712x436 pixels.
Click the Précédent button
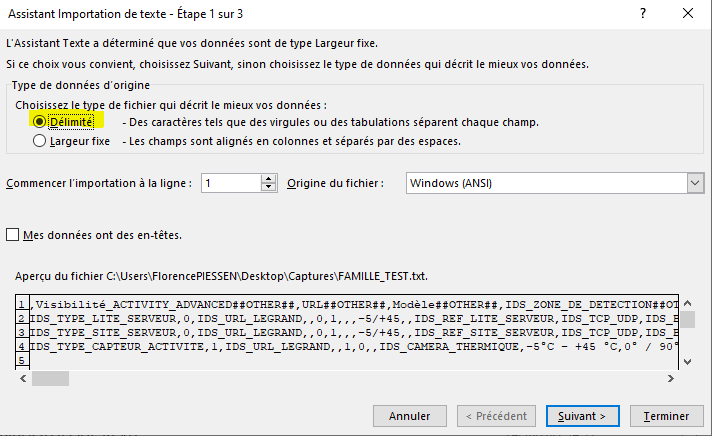click(x=494, y=415)
